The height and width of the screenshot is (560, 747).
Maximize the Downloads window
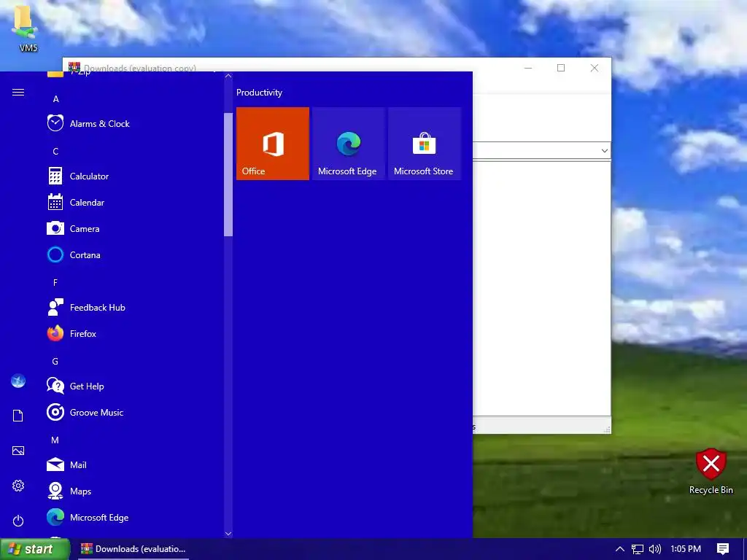click(561, 68)
